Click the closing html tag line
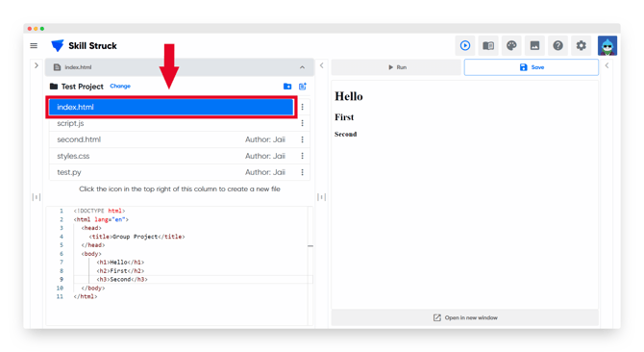The image size is (644, 352). click(x=86, y=296)
